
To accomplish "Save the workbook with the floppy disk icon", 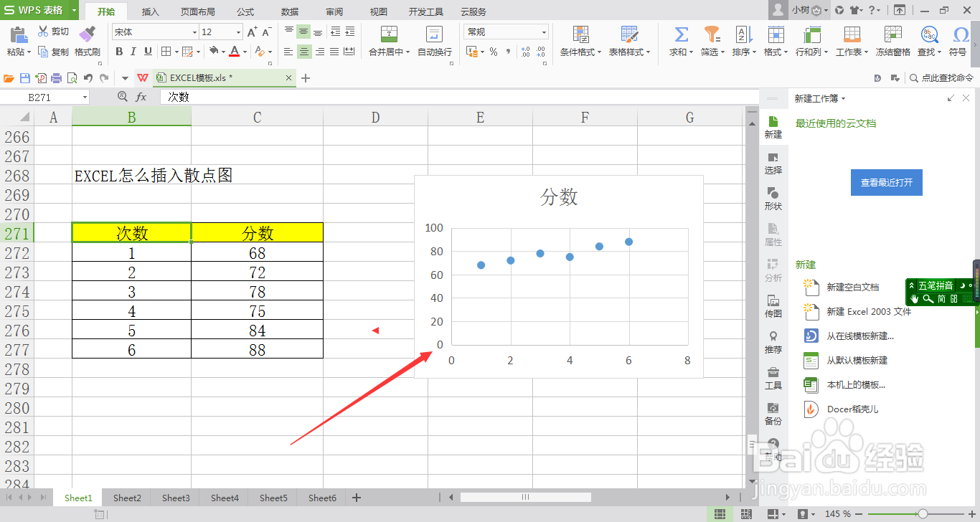I will (x=25, y=78).
